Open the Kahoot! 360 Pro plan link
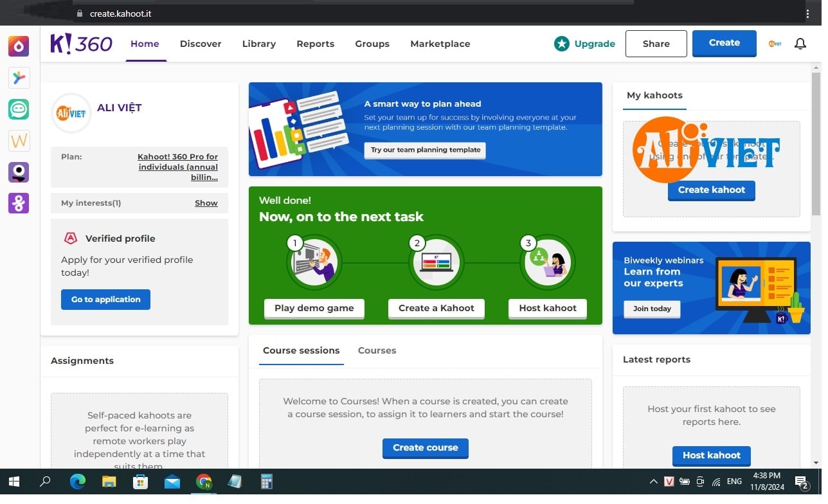Viewport: 828px width, 504px height. point(177,166)
